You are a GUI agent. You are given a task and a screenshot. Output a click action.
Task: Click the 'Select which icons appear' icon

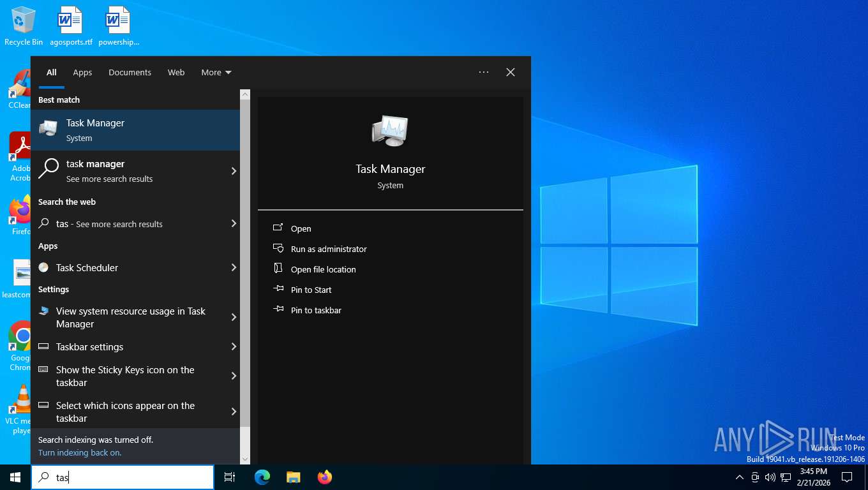pos(43,405)
